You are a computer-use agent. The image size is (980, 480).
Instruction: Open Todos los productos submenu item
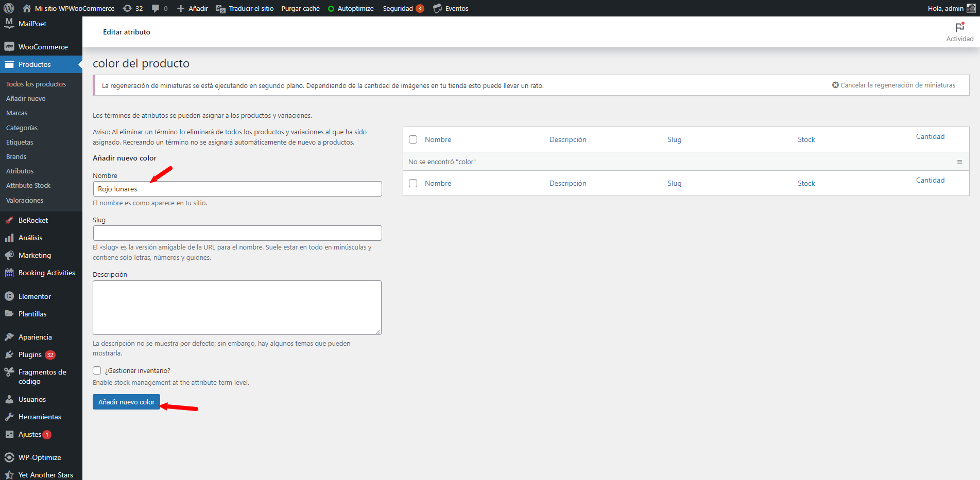pos(36,84)
